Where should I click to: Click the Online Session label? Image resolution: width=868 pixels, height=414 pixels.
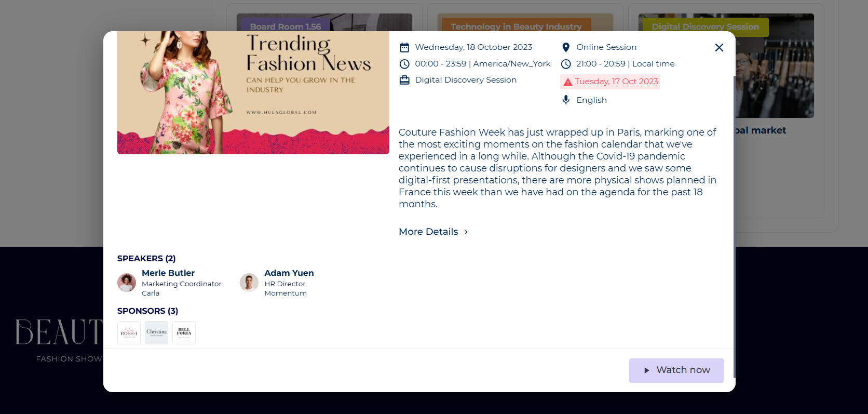point(606,47)
